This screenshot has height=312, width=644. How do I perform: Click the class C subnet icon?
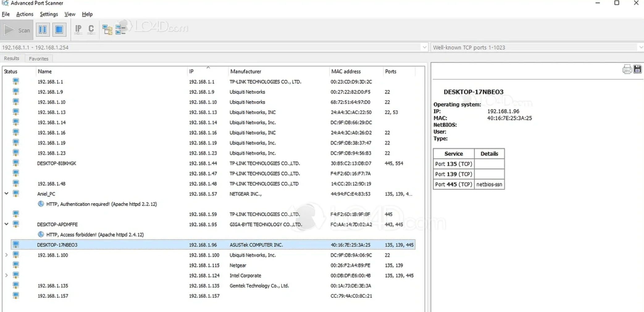point(91,30)
